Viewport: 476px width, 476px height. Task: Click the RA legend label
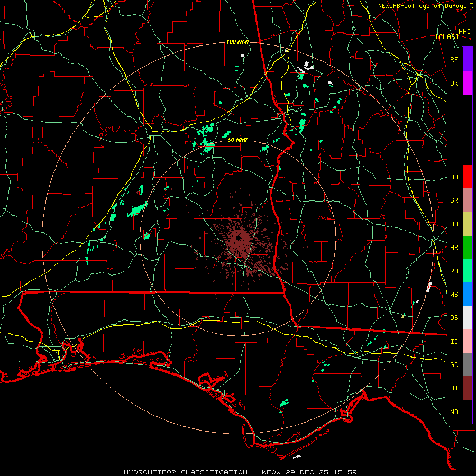pyautogui.click(x=454, y=271)
